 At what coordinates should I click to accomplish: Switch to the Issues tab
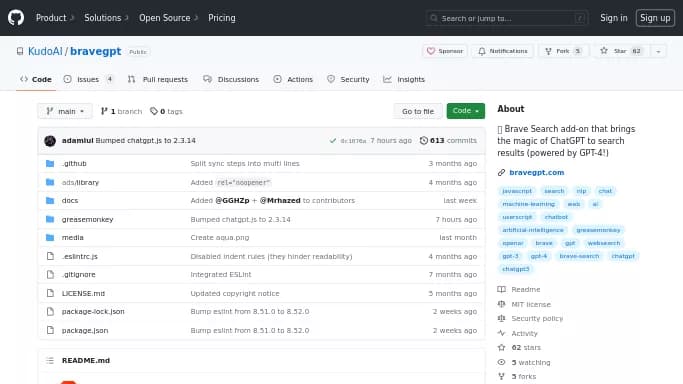click(88, 79)
